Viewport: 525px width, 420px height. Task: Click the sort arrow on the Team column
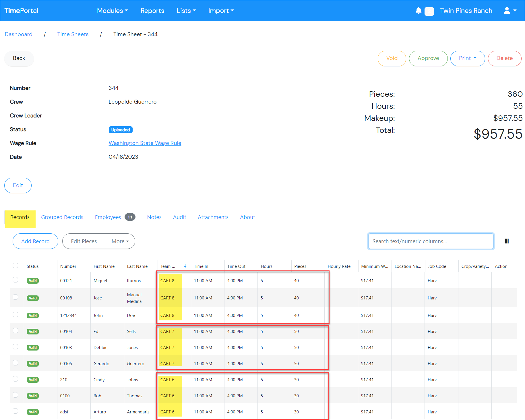(x=185, y=266)
